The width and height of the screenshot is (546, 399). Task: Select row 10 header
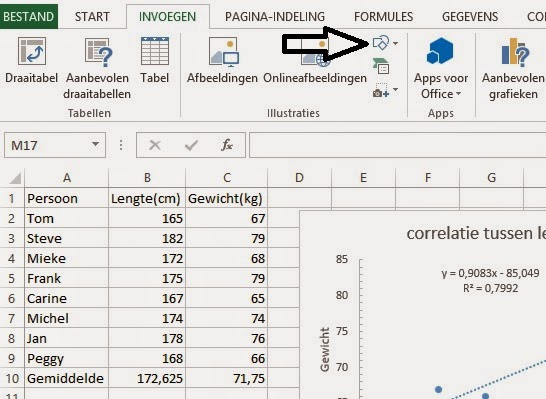[x=12, y=378]
